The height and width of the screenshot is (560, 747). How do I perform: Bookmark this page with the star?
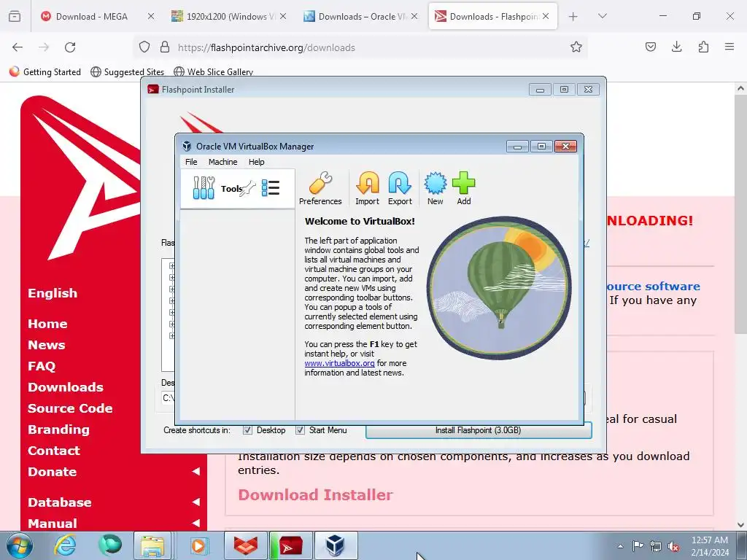pyautogui.click(x=576, y=47)
